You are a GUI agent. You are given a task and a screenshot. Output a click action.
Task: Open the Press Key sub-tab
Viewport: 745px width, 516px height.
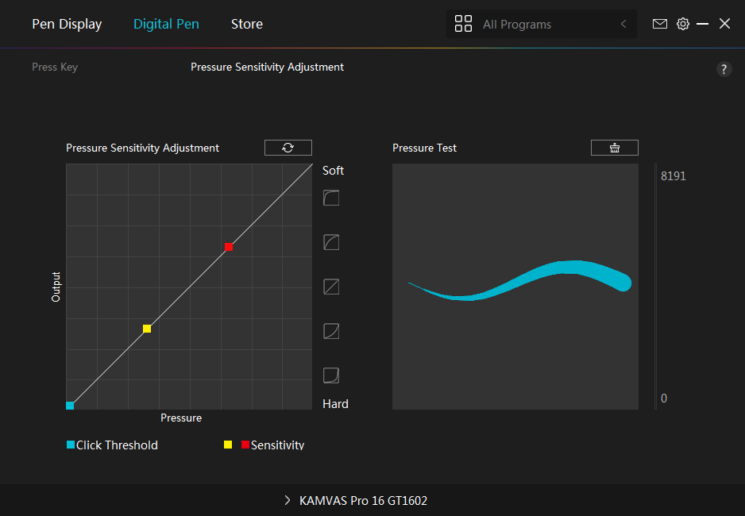tap(55, 67)
